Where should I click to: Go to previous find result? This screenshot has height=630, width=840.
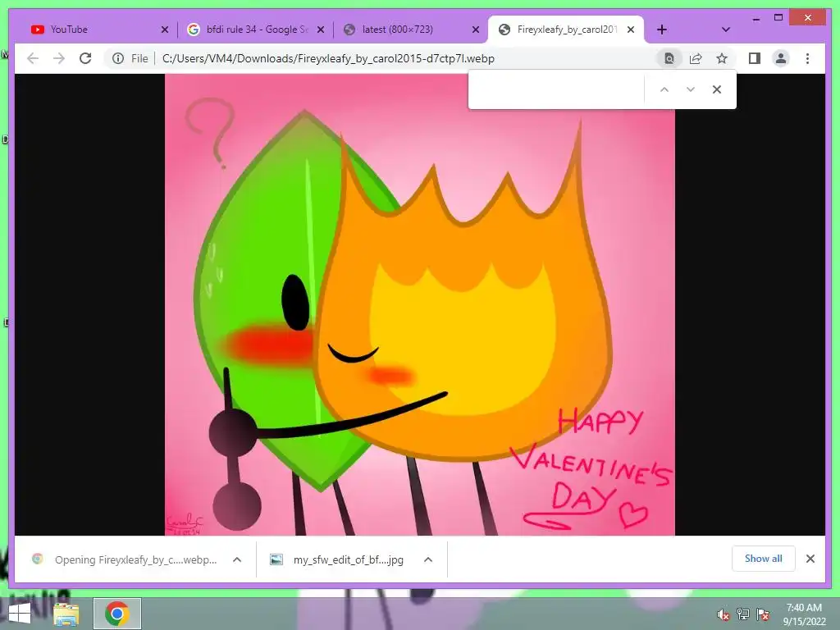[x=664, y=89]
